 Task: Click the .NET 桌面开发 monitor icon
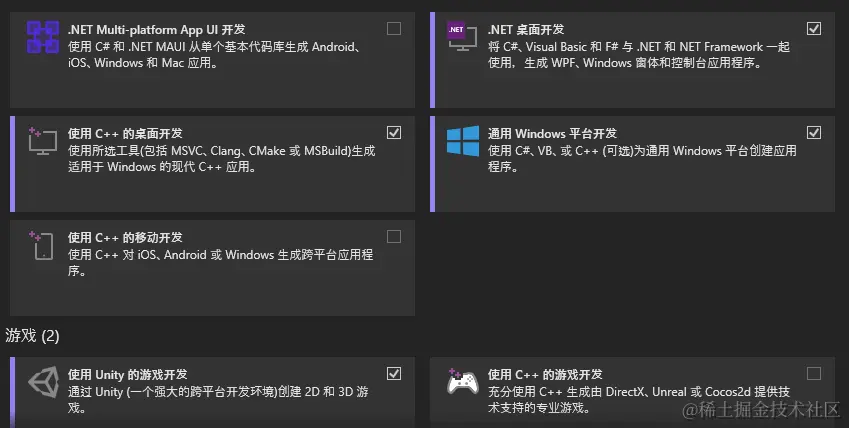coord(462,37)
